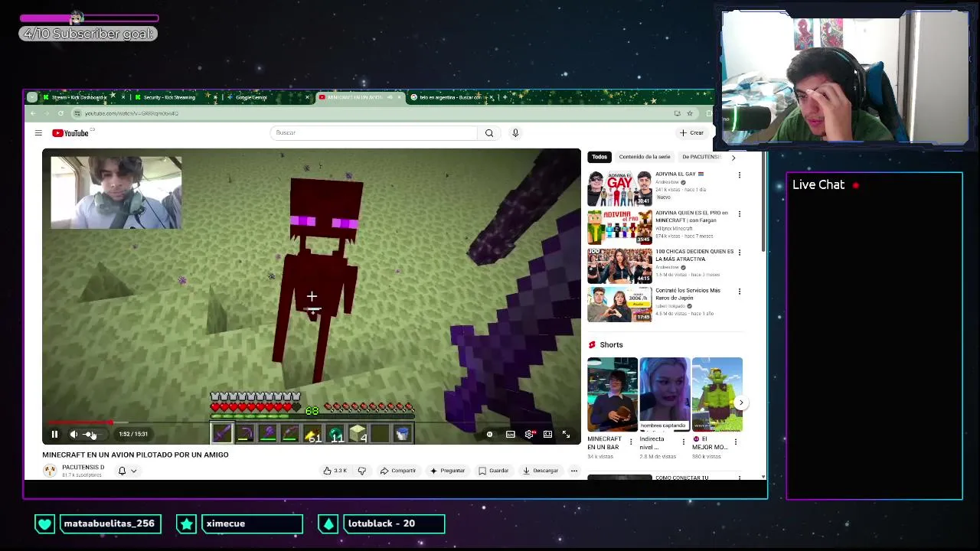Open the player settings gear
The width and height of the screenshot is (980, 551).
[x=529, y=435]
